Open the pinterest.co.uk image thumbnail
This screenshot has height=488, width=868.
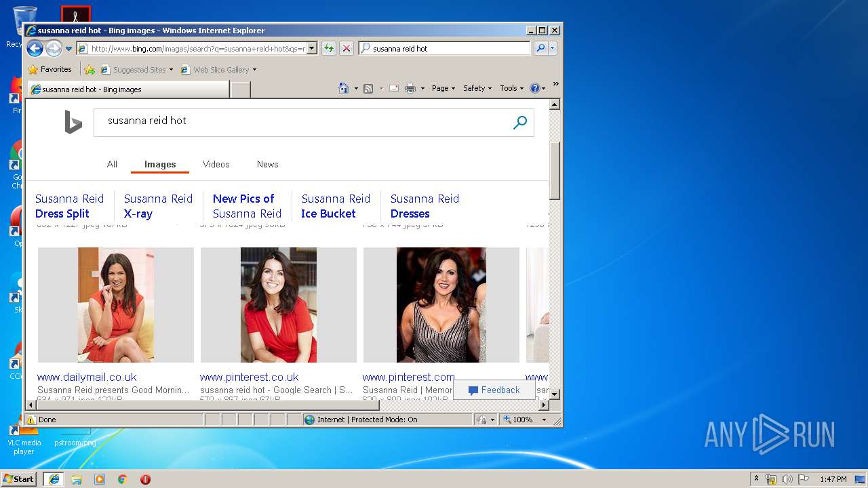pos(279,305)
